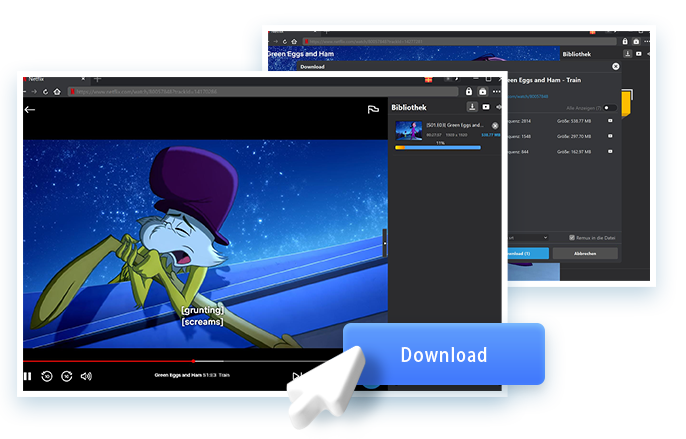Click blue Download (1) button in dialog

pyautogui.click(x=528, y=253)
